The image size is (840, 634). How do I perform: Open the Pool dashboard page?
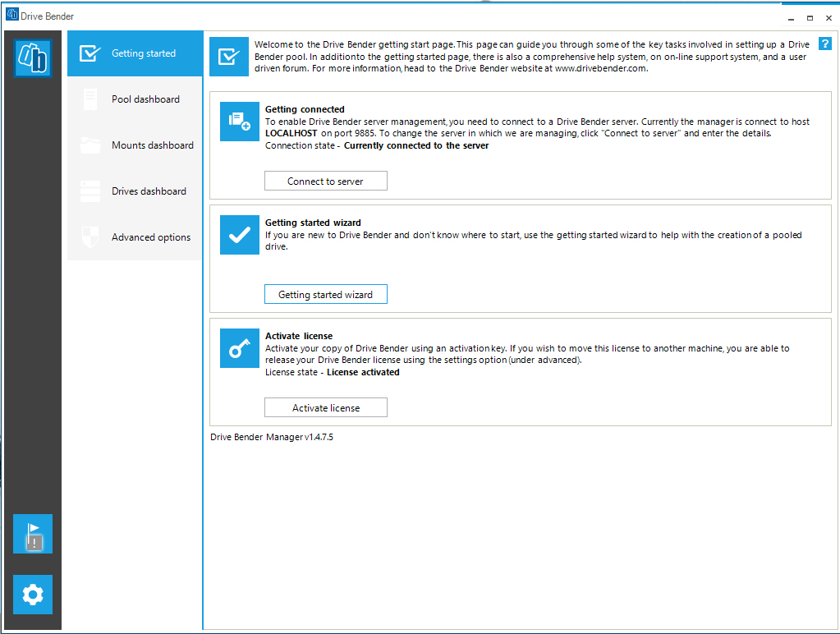click(135, 99)
